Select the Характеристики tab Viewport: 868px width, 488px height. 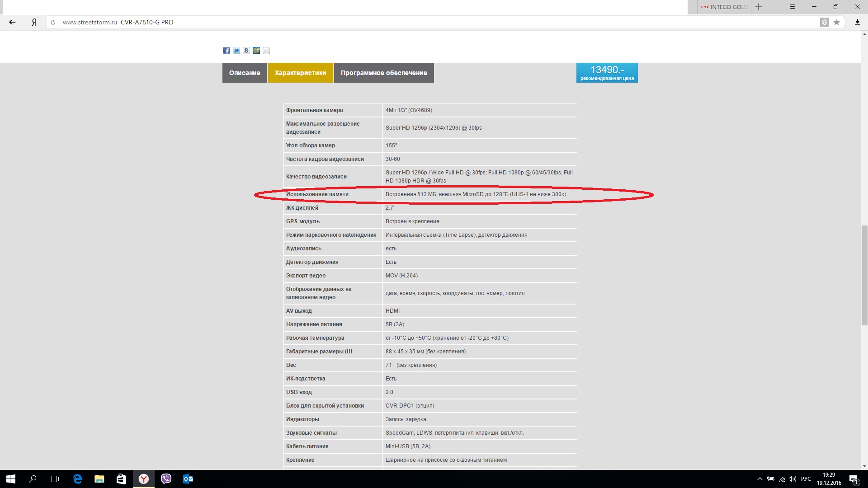pyautogui.click(x=300, y=73)
